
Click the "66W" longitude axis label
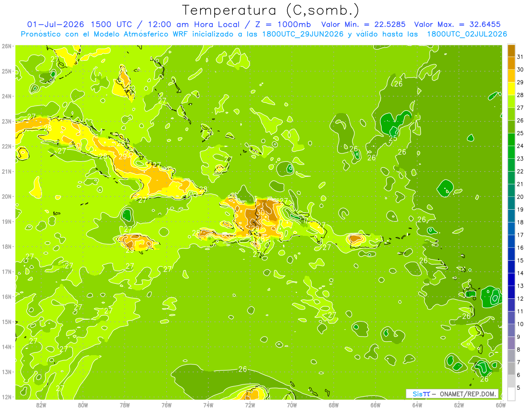click(x=376, y=405)
